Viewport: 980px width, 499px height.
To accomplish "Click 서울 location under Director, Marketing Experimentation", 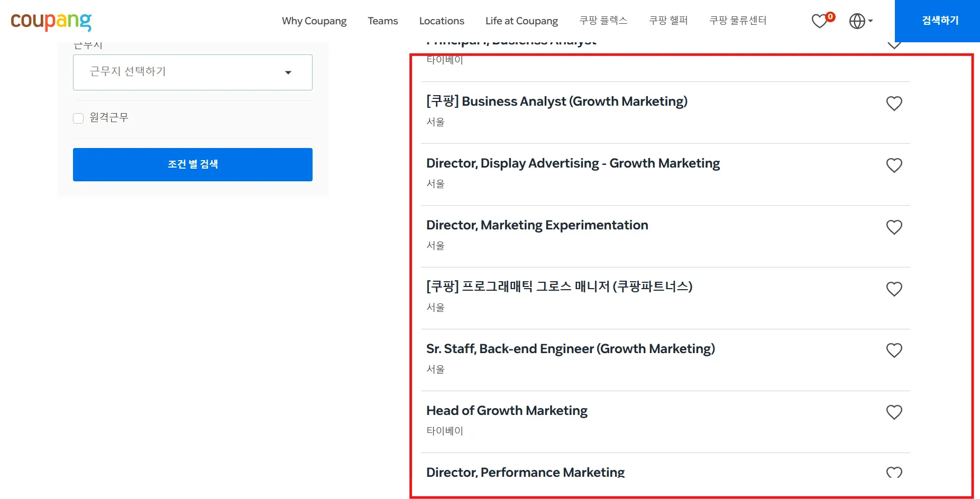I will 436,245.
